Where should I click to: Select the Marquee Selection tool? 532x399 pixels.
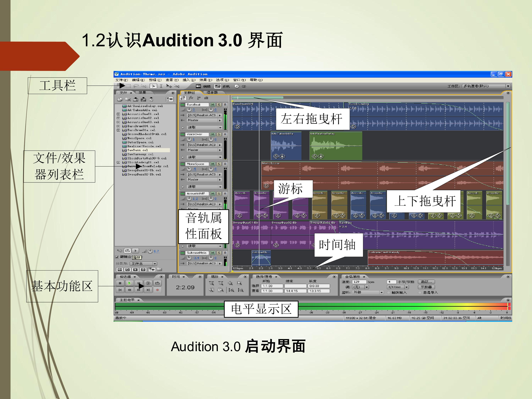point(128,86)
